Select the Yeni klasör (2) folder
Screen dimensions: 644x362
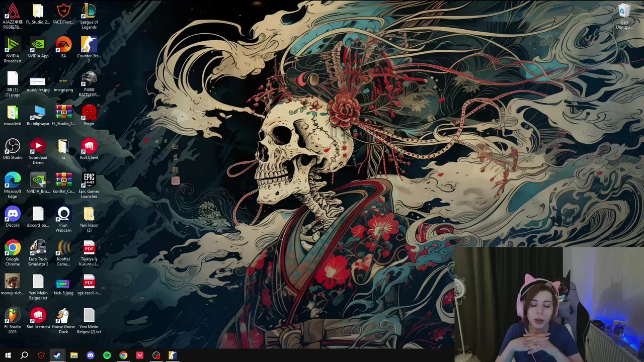coord(89,219)
